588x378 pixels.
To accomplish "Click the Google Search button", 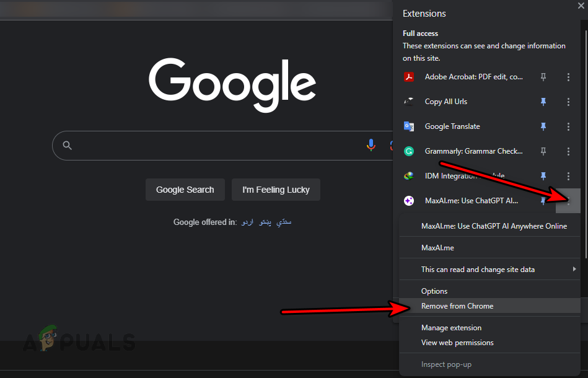I will 185,190.
